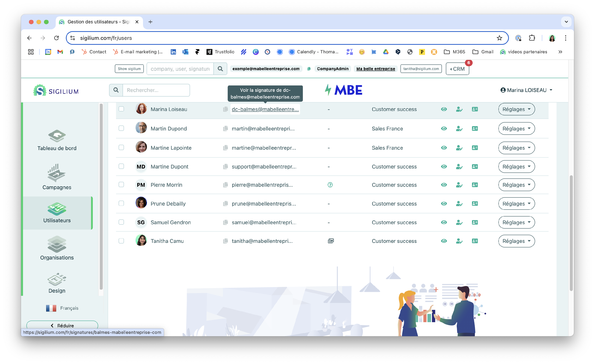Expand Réglages dropdown for Marina Loiseau

tap(516, 109)
